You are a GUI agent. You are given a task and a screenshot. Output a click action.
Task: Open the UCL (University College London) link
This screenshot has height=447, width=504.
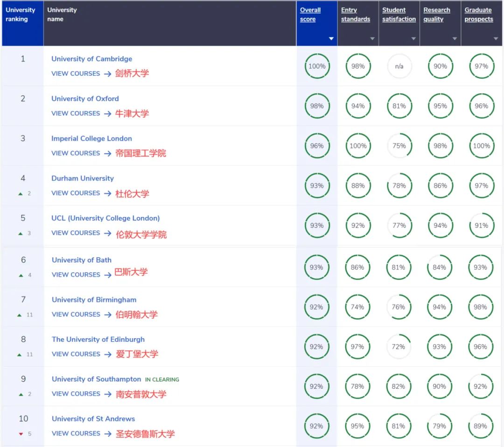click(105, 218)
